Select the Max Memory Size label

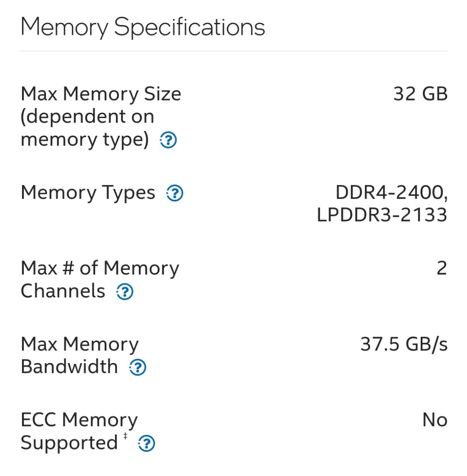101,94
